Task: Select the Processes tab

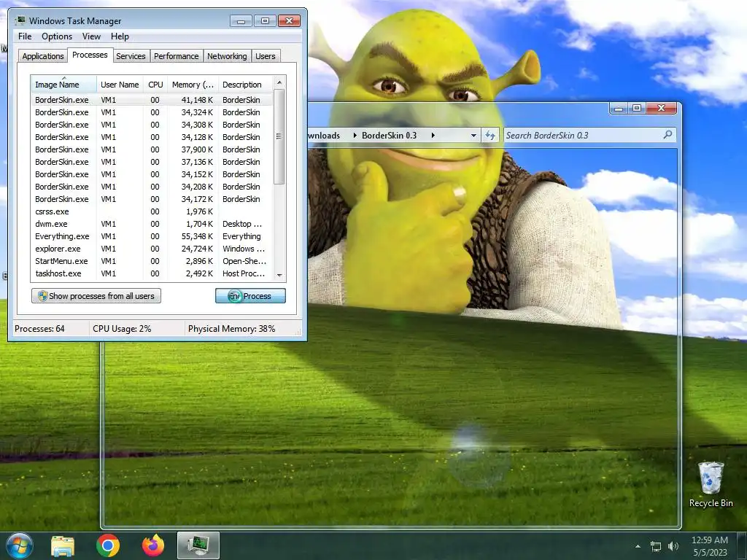Action: (90, 55)
